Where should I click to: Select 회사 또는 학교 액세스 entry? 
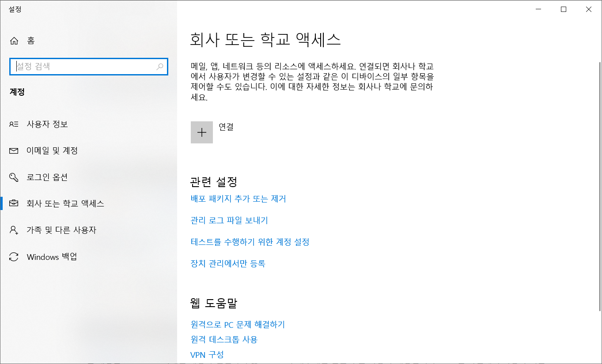click(x=88, y=203)
